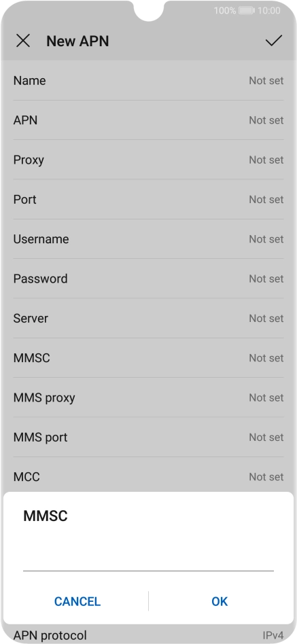Close the New APN screen with X icon

coord(23,41)
